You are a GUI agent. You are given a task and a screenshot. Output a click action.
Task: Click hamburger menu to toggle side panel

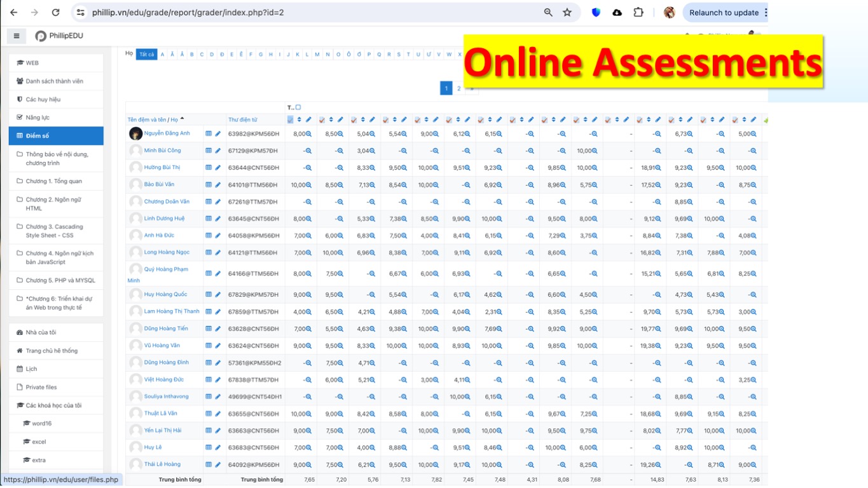pos(17,36)
